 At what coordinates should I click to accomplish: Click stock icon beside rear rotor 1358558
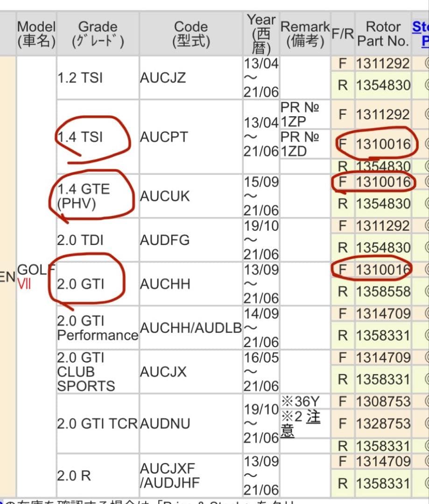[425, 292]
